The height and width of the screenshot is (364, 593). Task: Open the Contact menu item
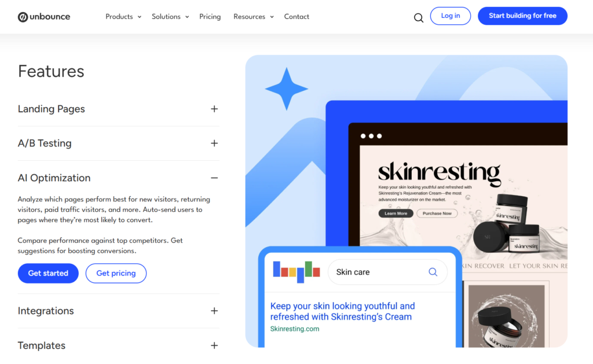tap(296, 17)
